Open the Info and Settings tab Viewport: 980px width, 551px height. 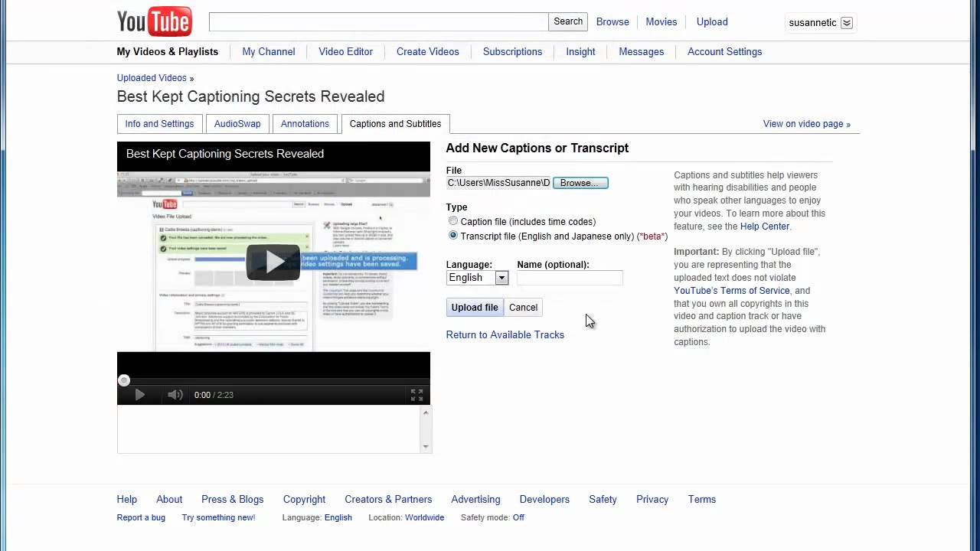[x=159, y=124]
